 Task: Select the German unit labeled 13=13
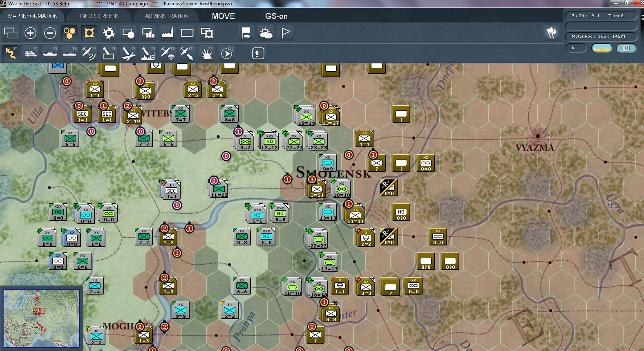(x=328, y=212)
